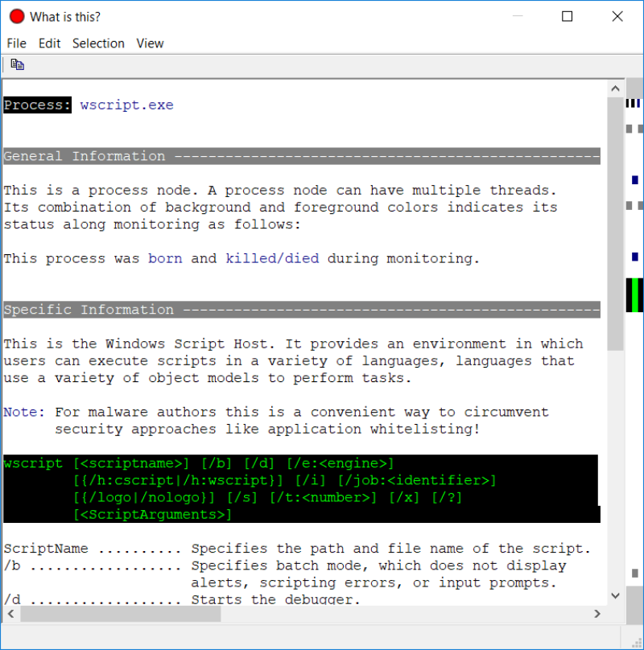Open the Edit menu
The width and height of the screenshot is (644, 650).
[49, 43]
